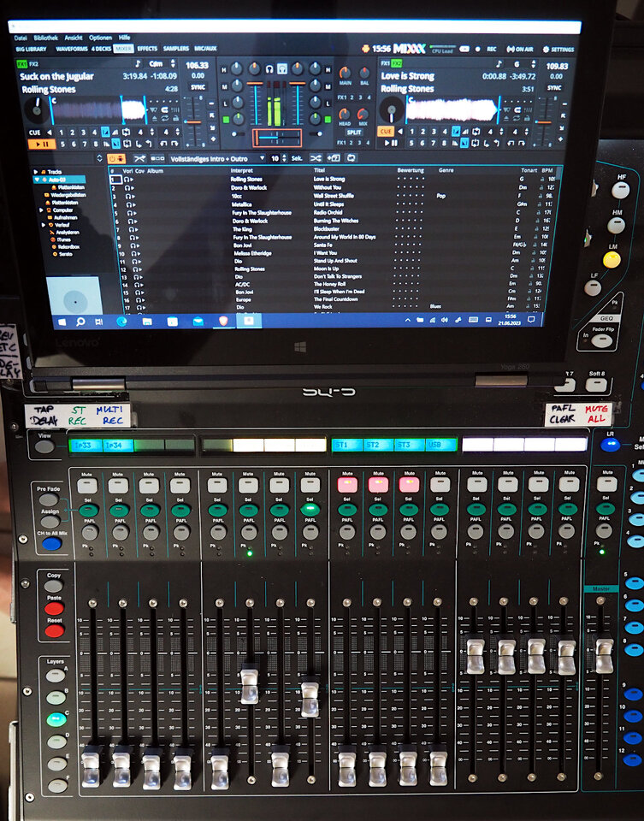The width and height of the screenshot is (644, 821).
Task: Collapse the Auto-DJ tree node
Action: click(x=37, y=179)
